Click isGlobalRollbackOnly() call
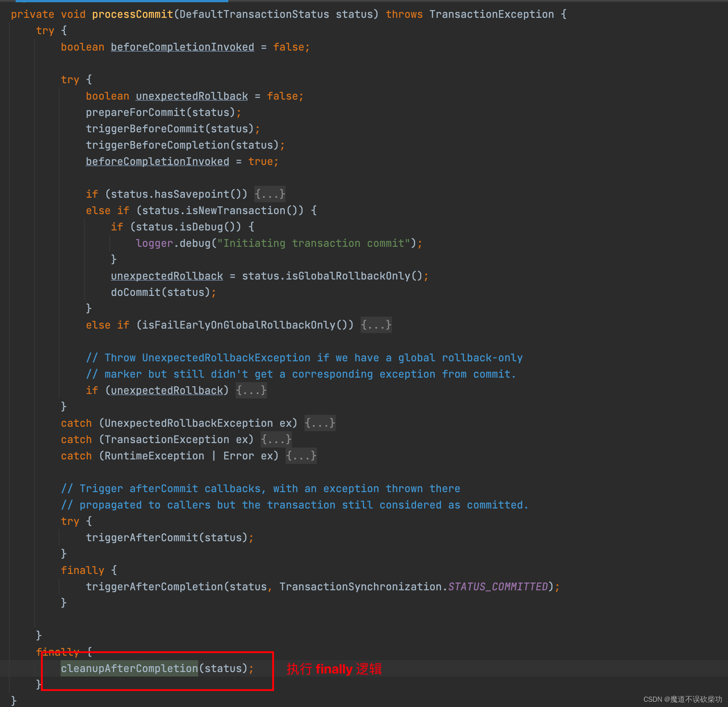728x707 pixels. [x=354, y=276]
